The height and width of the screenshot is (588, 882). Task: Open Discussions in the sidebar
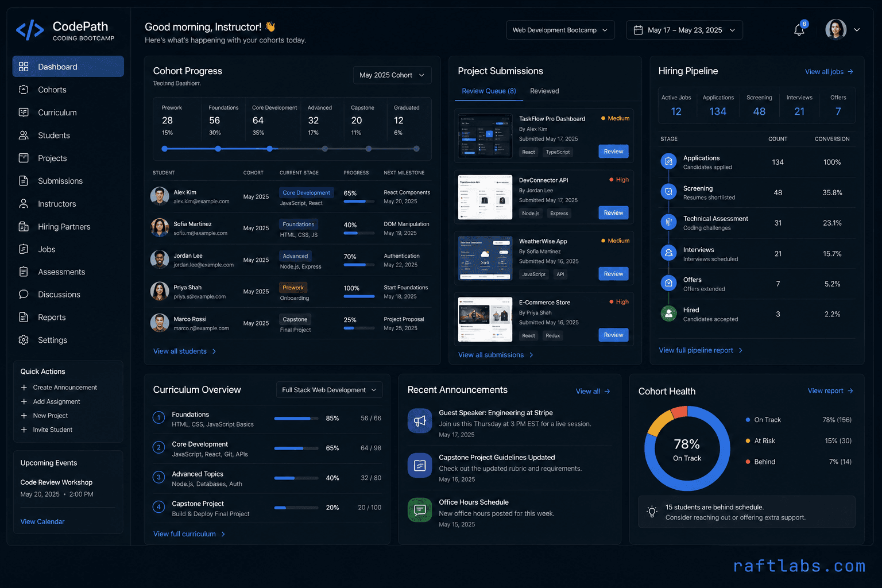68,294
